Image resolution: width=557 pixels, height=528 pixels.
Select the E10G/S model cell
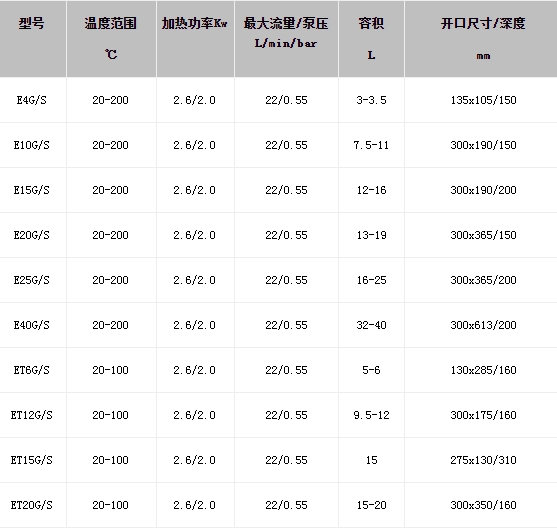32,145
